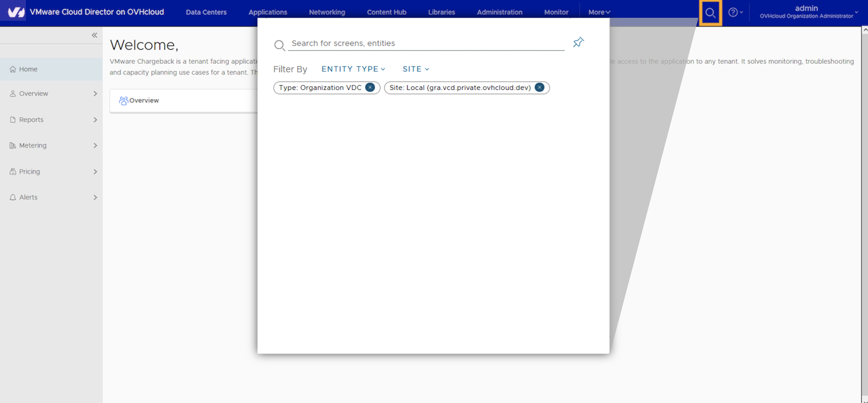
Task: Open the global search magnifier icon
Action: [x=710, y=13]
